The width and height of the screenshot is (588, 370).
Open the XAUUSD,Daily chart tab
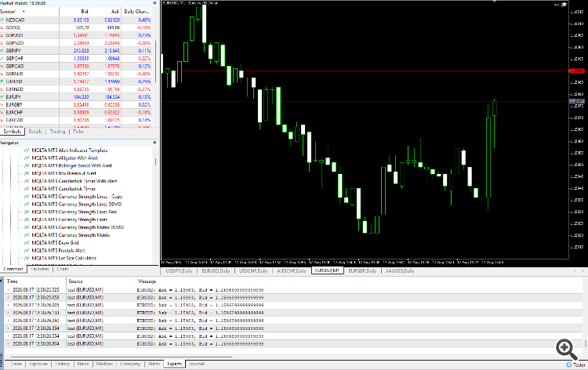400,270
